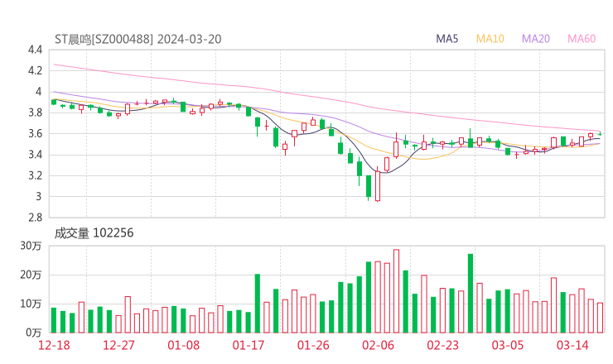Click the MA60 legend label
This screenshot has width=613, height=364.
(582, 39)
